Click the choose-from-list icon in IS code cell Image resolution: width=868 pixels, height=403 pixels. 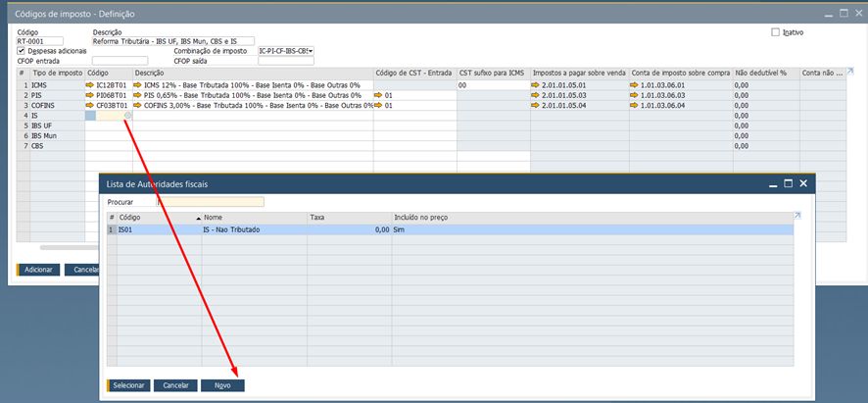click(127, 116)
